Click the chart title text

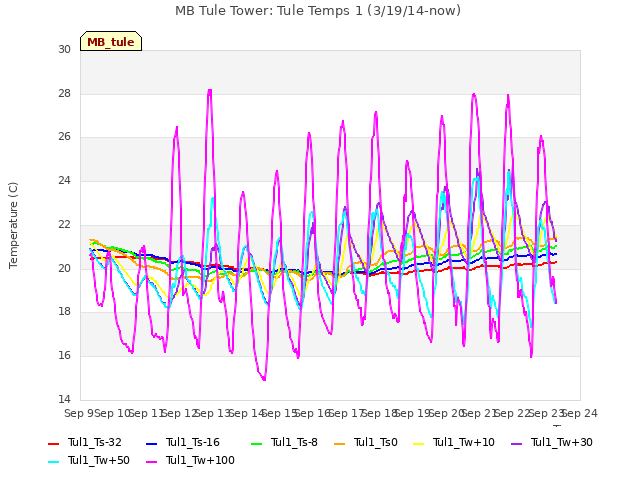click(318, 11)
